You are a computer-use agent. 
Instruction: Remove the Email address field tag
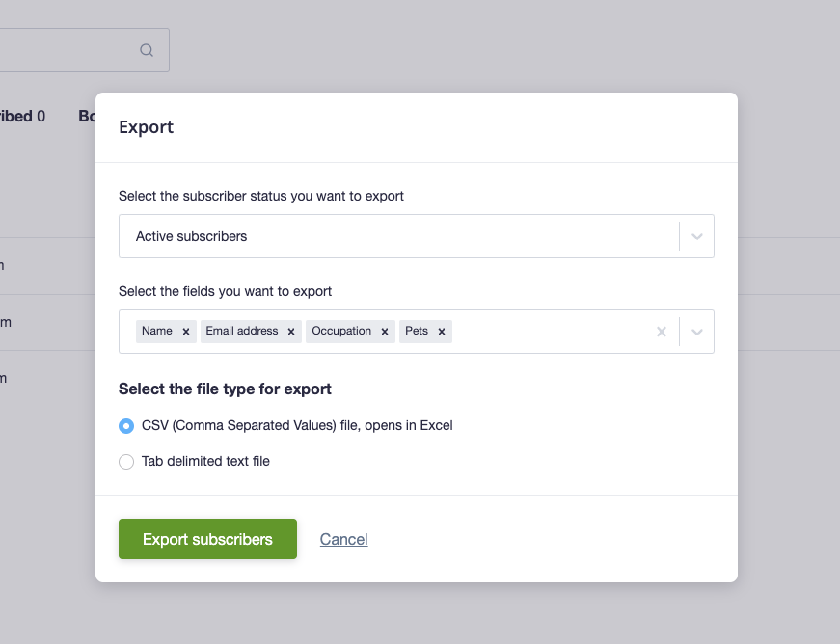click(291, 332)
